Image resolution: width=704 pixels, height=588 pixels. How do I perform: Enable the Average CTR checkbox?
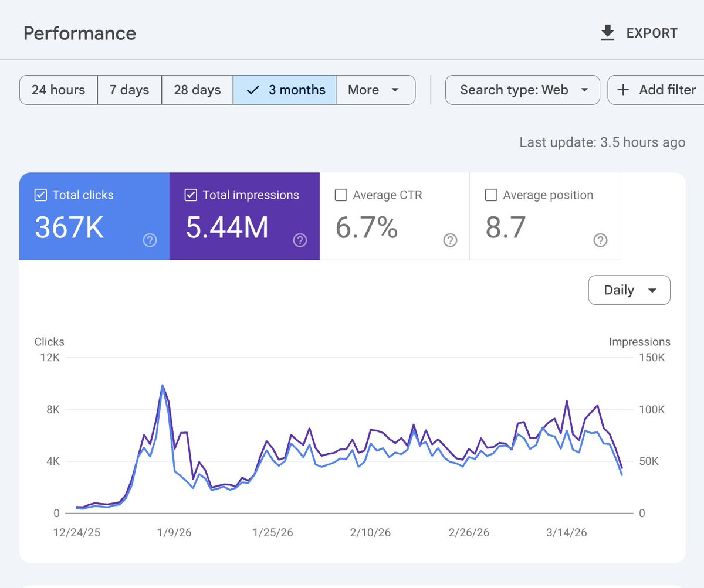(341, 195)
